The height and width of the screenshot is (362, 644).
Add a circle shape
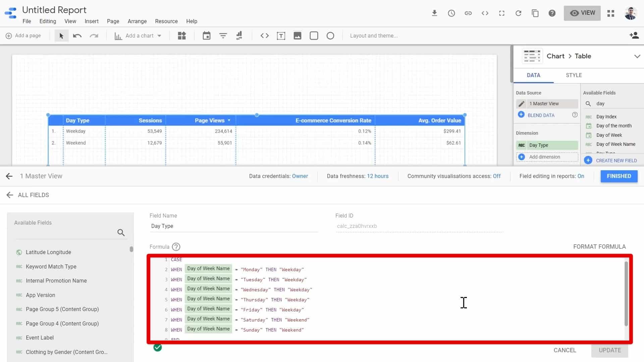click(x=330, y=36)
